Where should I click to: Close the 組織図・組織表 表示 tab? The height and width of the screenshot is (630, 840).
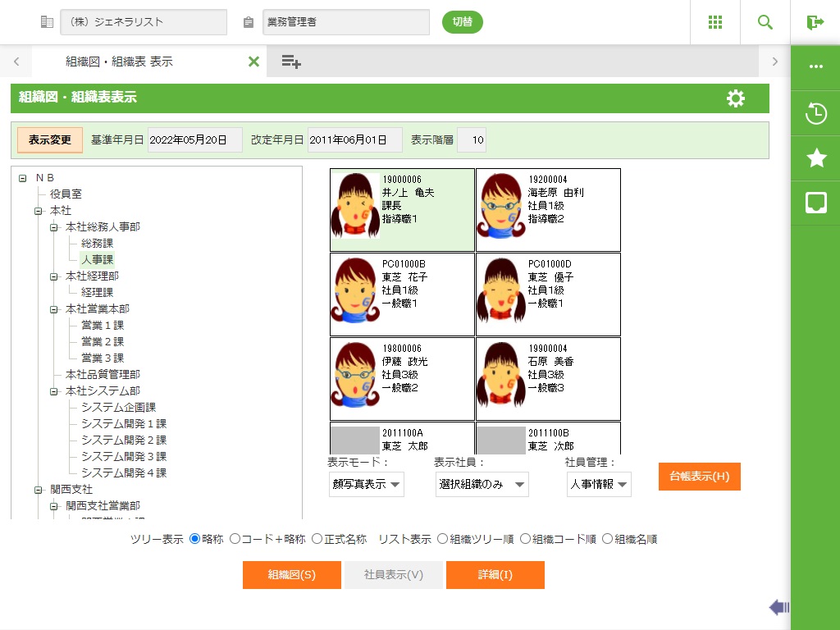tap(254, 62)
